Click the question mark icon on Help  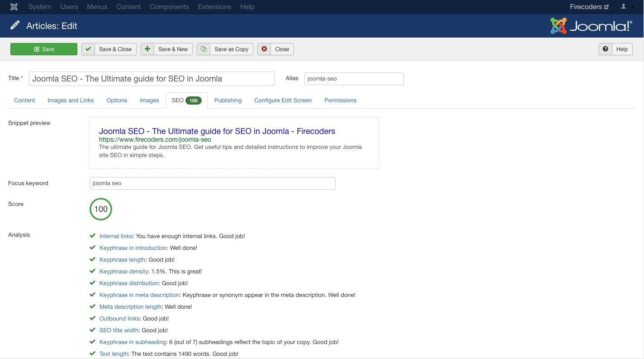pyautogui.click(x=606, y=49)
